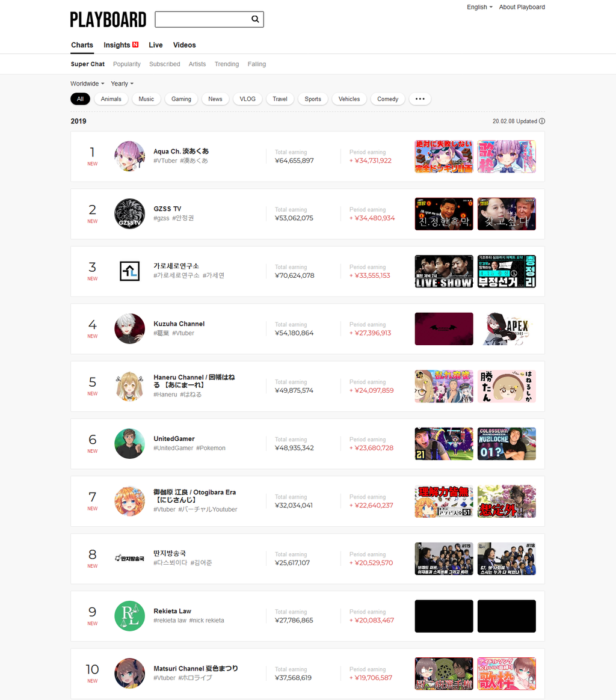616x700 pixels.
Task: Open the Playboard logo home link
Action: [108, 20]
